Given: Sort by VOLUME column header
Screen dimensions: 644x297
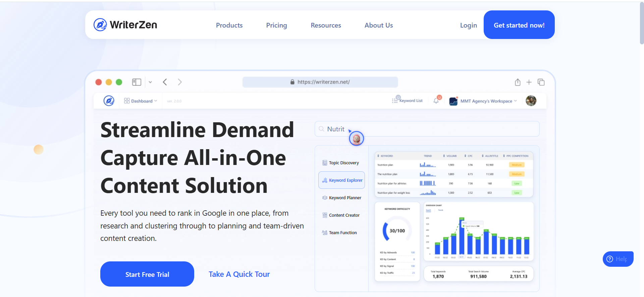Looking at the screenshot, I should click(x=450, y=156).
